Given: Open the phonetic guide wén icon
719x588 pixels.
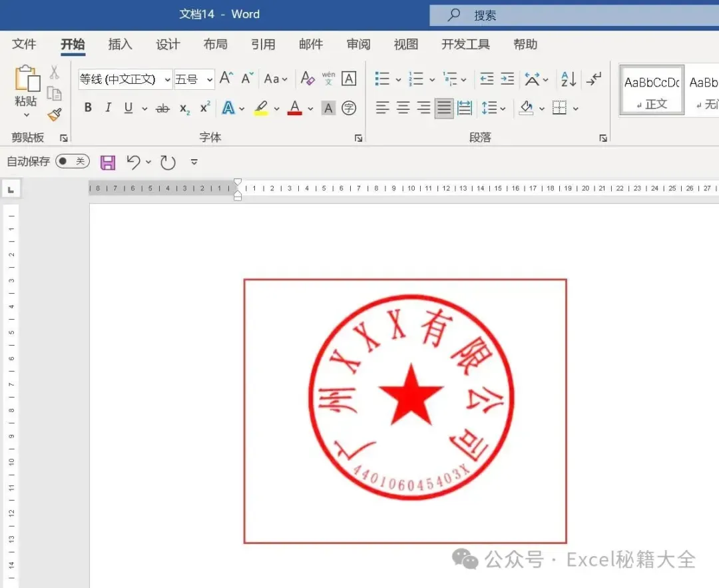Looking at the screenshot, I should [x=328, y=79].
